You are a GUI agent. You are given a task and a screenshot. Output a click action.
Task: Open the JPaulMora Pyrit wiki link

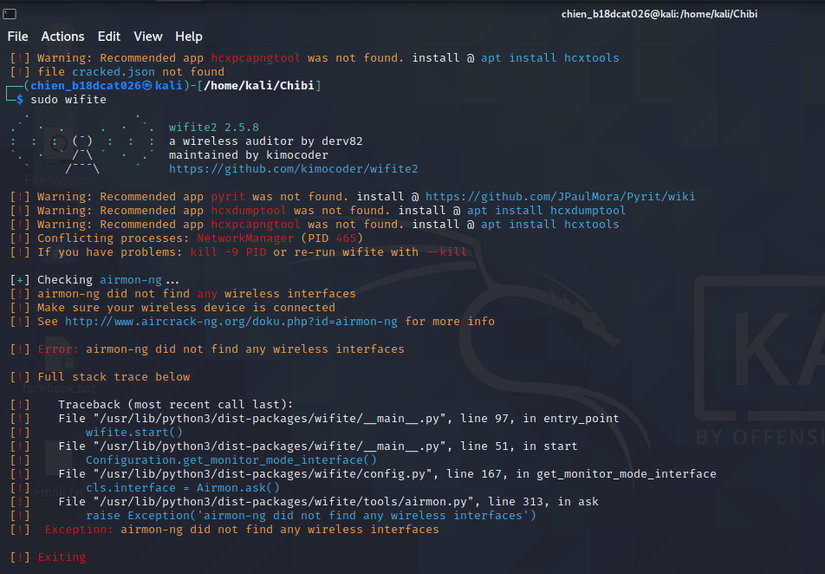tap(560, 197)
